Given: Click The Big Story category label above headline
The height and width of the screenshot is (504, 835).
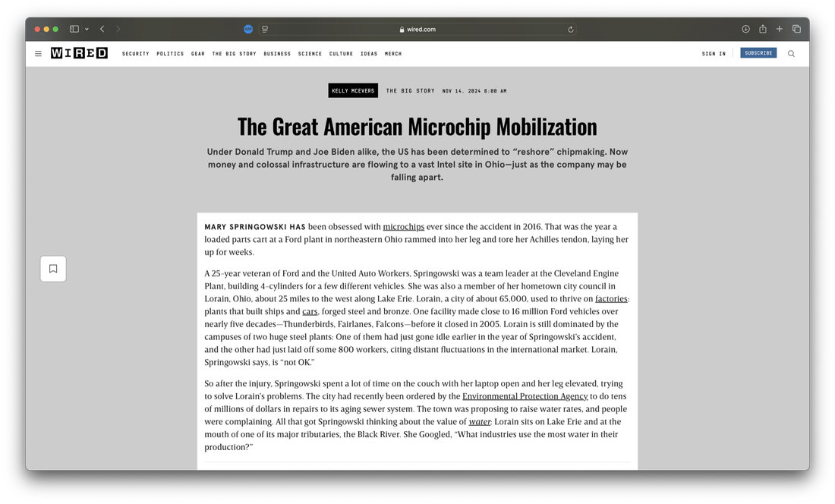Looking at the screenshot, I should pyautogui.click(x=410, y=91).
